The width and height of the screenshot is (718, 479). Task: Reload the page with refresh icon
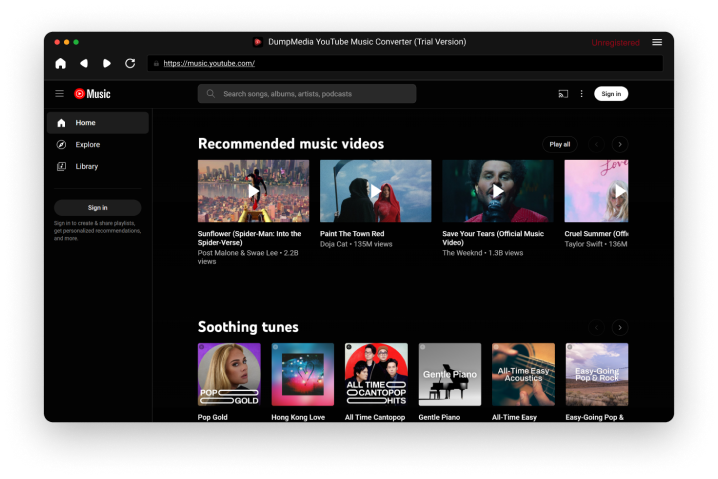click(x=130, y=63)
